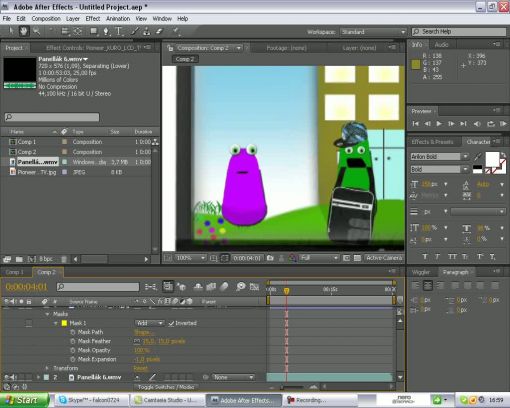The image size is (510, 408).
Task: Switch to the Comp 1 timeline tab
Action: click(15, 272)
